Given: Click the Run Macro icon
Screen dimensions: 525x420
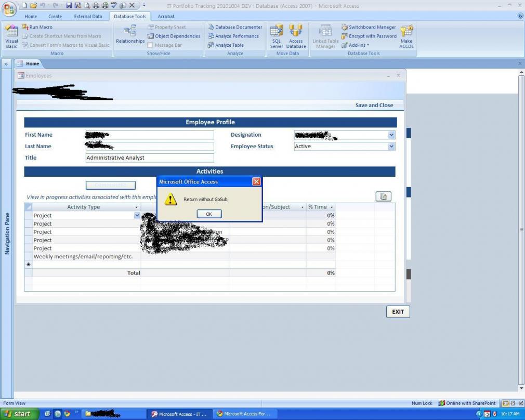Looking at the screenshot, I should (25, 27).
